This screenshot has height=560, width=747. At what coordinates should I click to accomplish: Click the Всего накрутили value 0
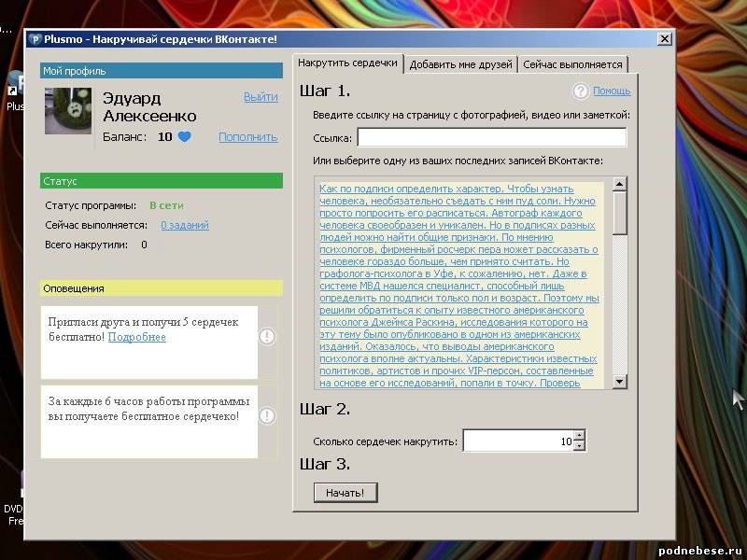coord(144,245)
